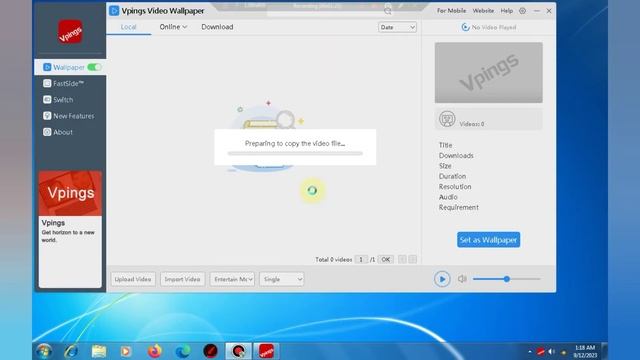Go to previous page arrow

tap(402, 260)
